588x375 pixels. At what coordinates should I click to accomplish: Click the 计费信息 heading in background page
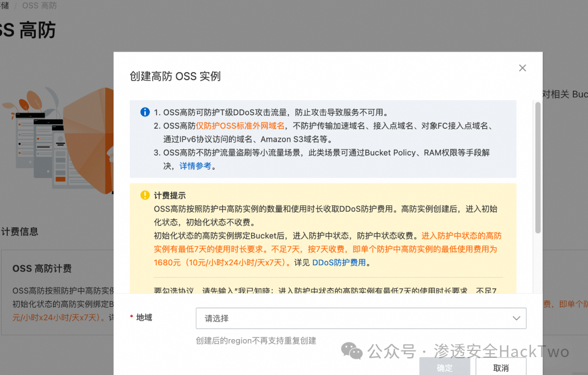(x=20, y=231)
